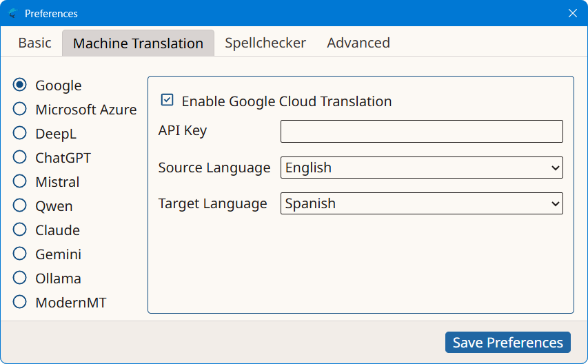Click the Target Language label
Screen dimensions: 588x364
point(212,203)
